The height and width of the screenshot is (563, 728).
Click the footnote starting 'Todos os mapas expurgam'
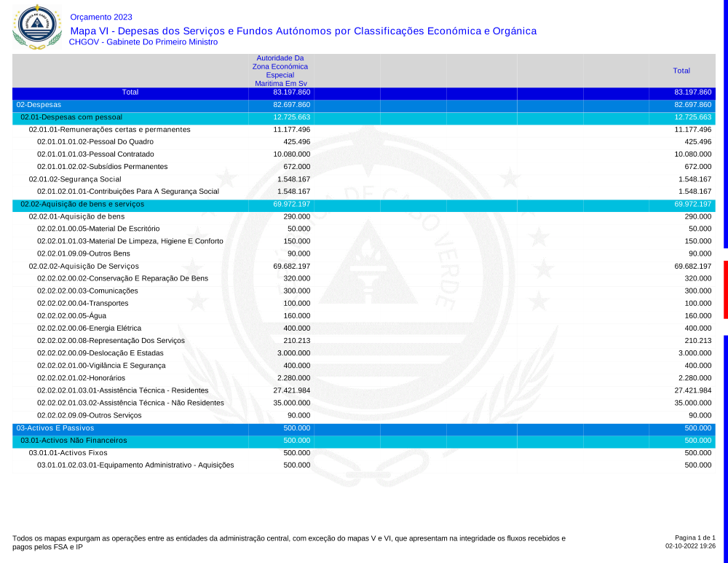[x=288, y=542]
